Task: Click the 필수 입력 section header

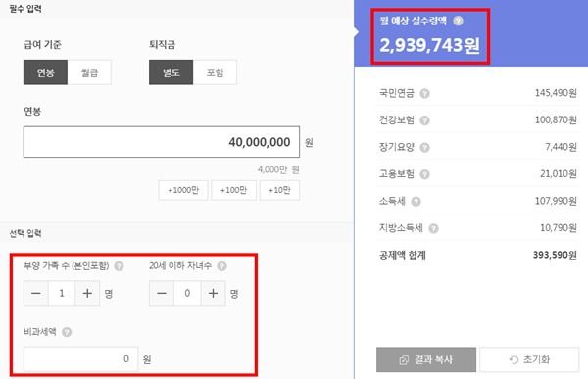Action: point(25,9)
